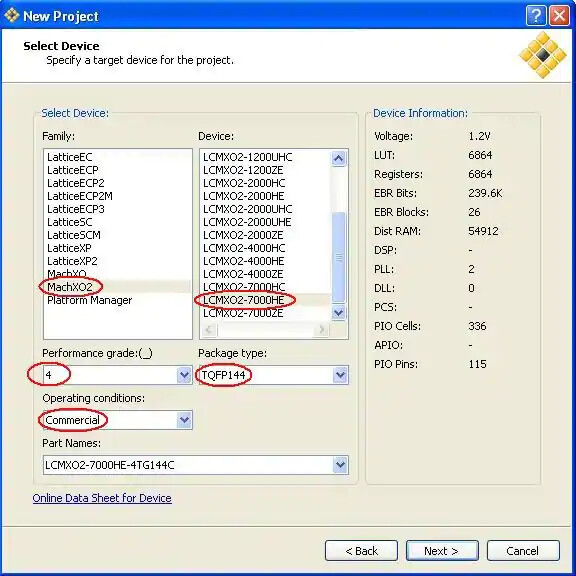Open the Performance grade dropdown
Viewport: 576px width, 576px height.
(x=184, y=375)
